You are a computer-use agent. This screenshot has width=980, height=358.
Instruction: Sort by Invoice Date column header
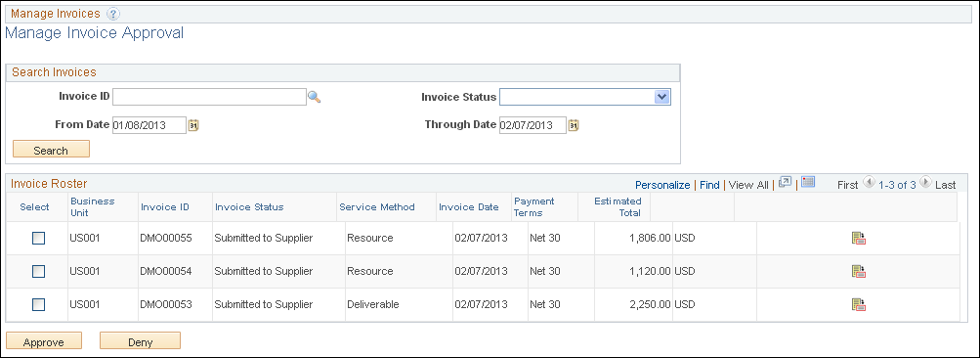(469, 206)
